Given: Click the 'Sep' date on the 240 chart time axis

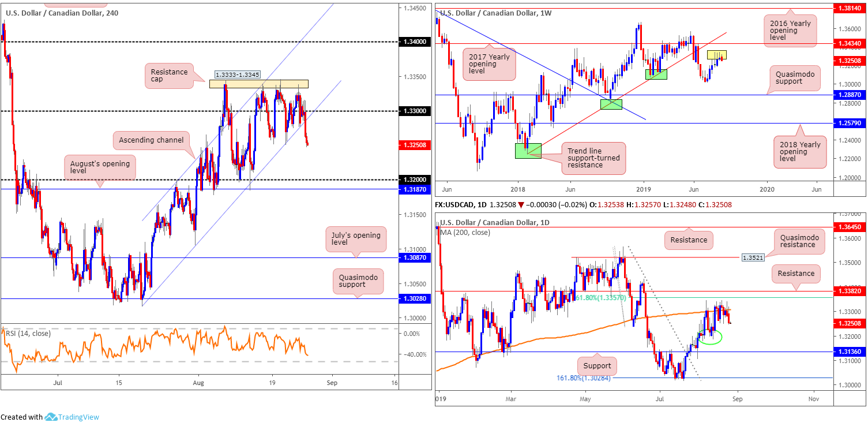Looking at the screenshot, I should pyautogui.click(x=331, y=382).
